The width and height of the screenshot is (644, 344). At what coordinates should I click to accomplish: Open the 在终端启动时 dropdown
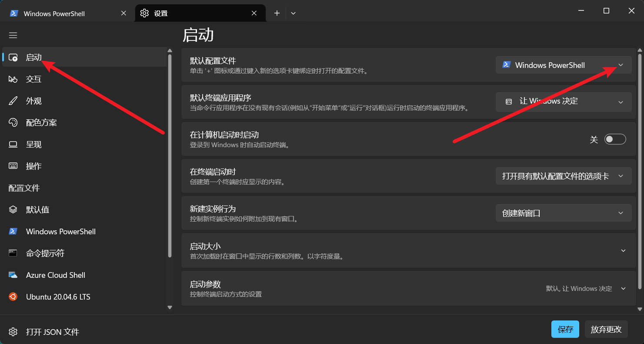click(564, 176)
